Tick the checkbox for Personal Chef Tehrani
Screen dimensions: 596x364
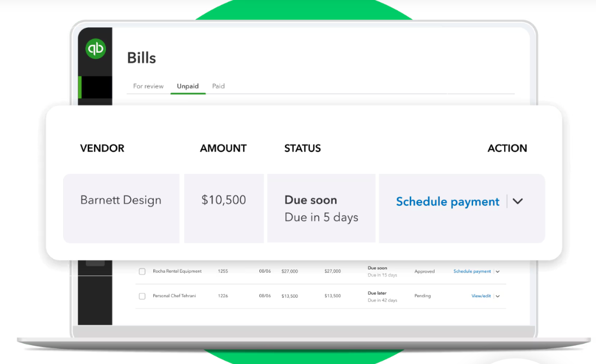click(142, 296)
